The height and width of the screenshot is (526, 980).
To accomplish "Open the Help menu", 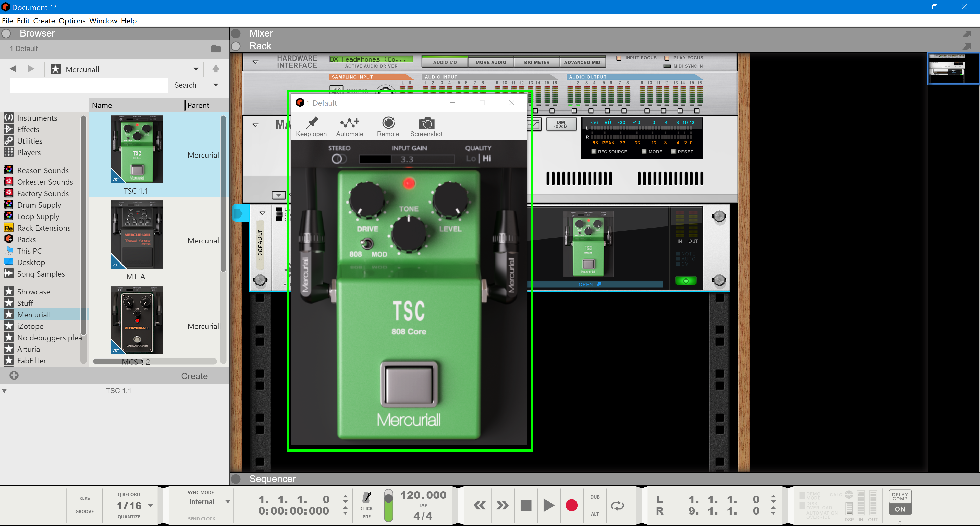I will pos(129,20).
